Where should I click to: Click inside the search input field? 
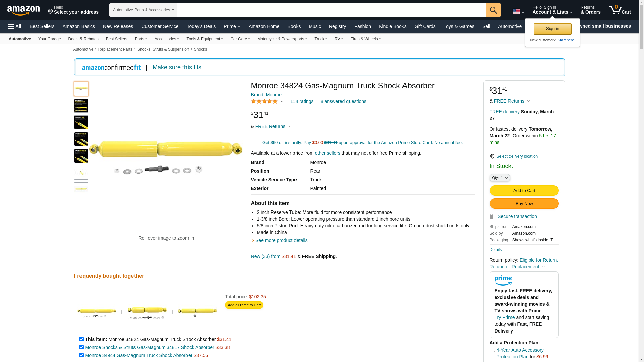point(331,10)
